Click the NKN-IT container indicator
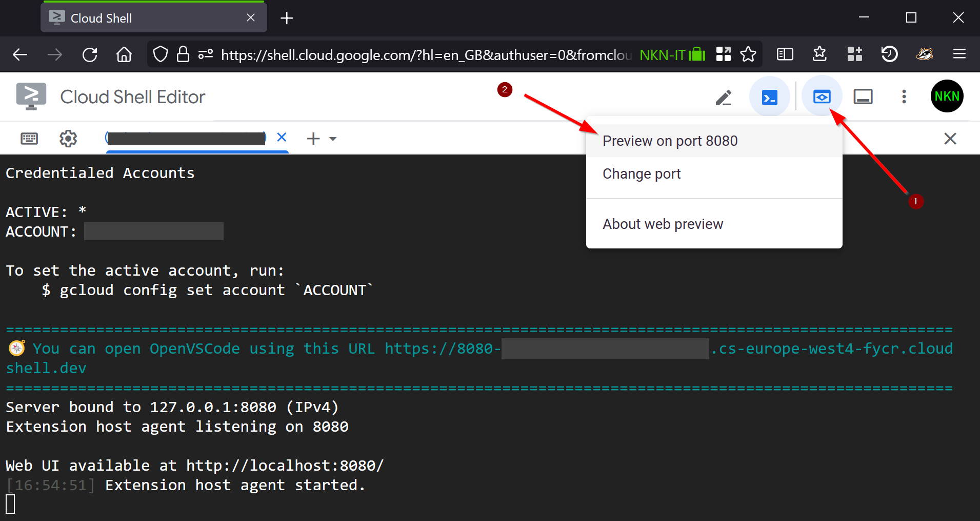Viewport: 980px width, 521px height. tap(672, 54)
